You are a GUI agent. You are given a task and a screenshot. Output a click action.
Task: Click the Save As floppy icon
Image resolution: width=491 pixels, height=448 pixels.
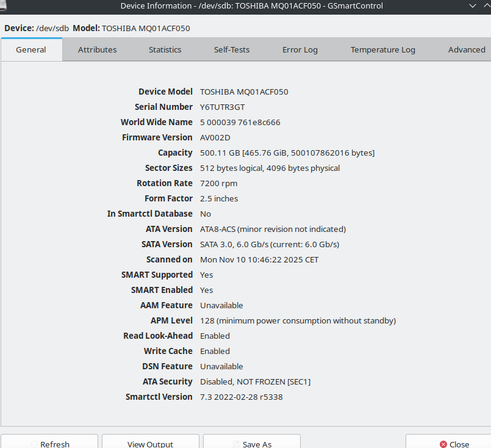pyautogui.click(x=235, y=444)
